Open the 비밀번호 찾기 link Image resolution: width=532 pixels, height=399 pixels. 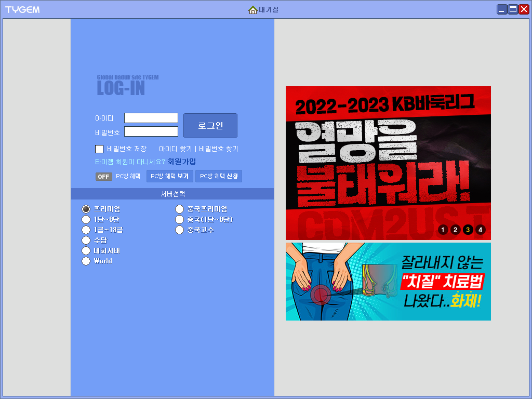tap(219, 149)
